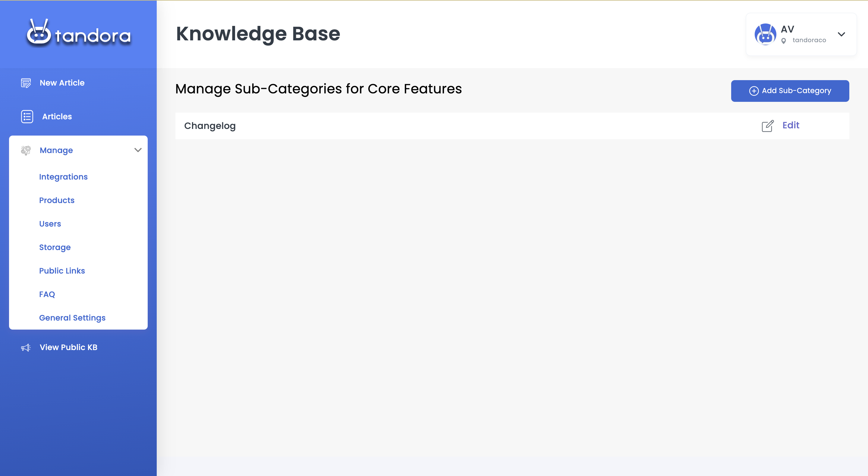The width and height of the screenshot is (868, 476).
Task: Open the FAQ management page
Action: 47,294
